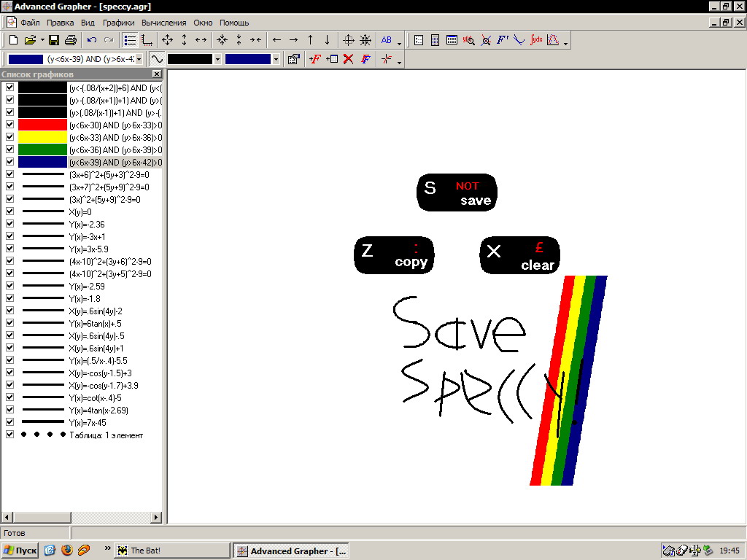Screen dimensions: 747x560
Task: Click the red X delete graph icon
Action: 349,59
